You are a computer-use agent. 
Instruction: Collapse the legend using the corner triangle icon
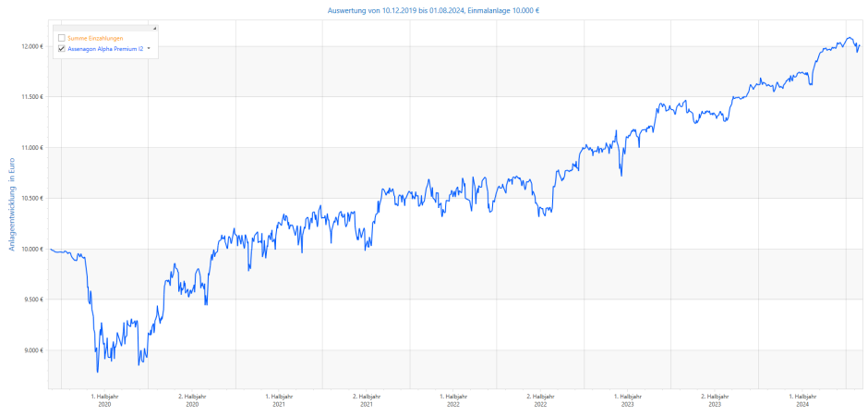(154, 30)
